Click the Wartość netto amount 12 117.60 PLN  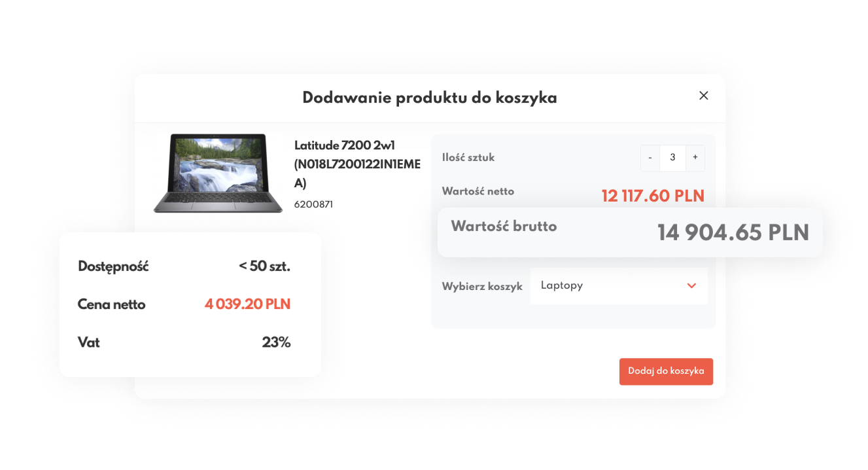[x=653, y=196]
